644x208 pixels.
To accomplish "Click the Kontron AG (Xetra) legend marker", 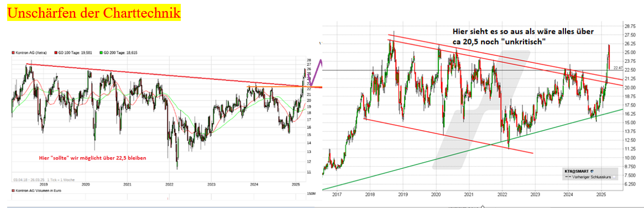I will point(13,53).
